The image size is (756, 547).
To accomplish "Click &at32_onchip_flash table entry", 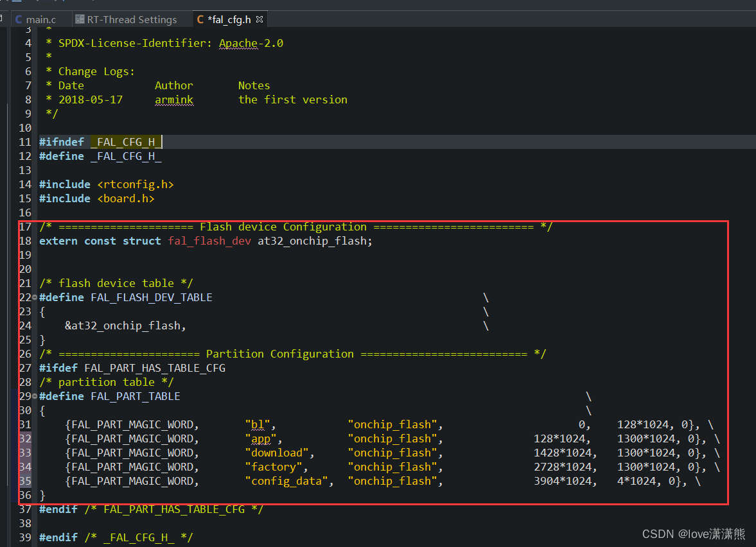I will pyautogui.click(x=123, y=326).
